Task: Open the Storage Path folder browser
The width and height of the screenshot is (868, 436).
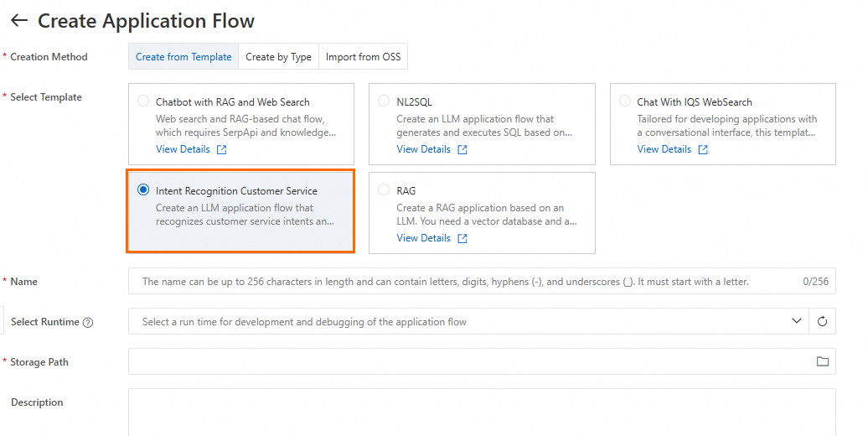Action: pyautogui.click(x=822, y=361)
